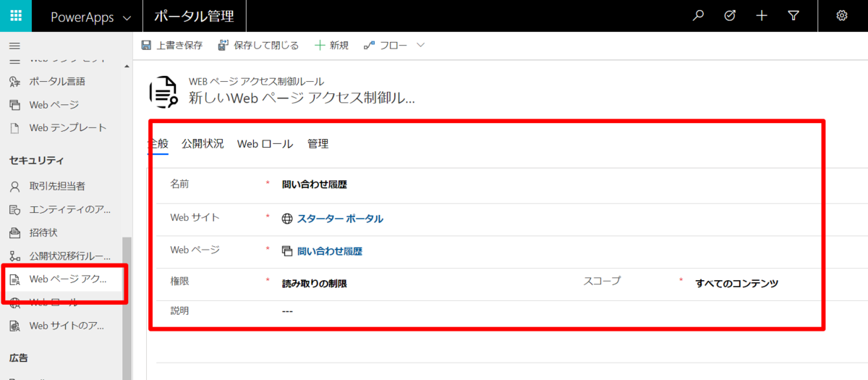
Task: Click the ＋新規 command
Action: tap(331, 45)
